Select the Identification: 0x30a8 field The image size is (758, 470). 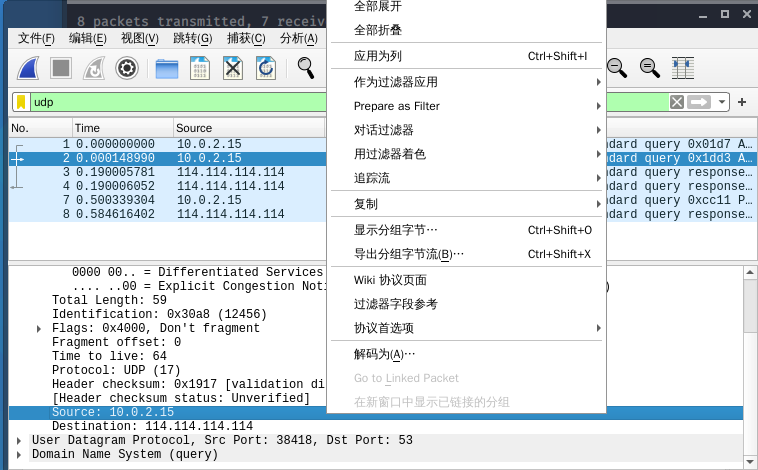pos(160,314)
